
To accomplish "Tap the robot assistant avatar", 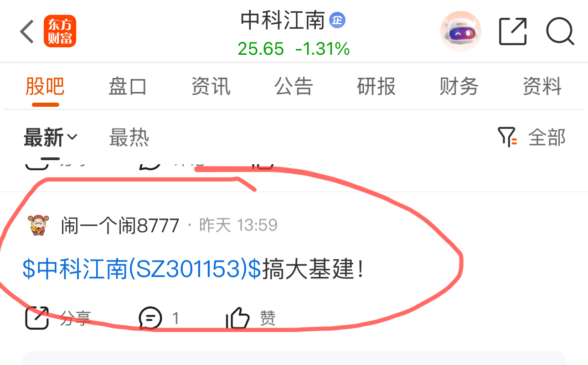I will [x=460, y=31].
